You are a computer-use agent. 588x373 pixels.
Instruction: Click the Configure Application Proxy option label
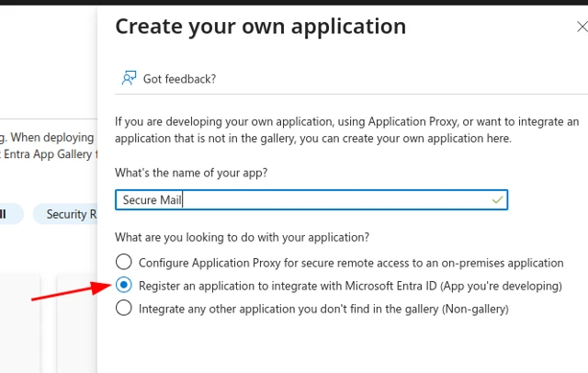pyautogui.click(x=351, y=263)
